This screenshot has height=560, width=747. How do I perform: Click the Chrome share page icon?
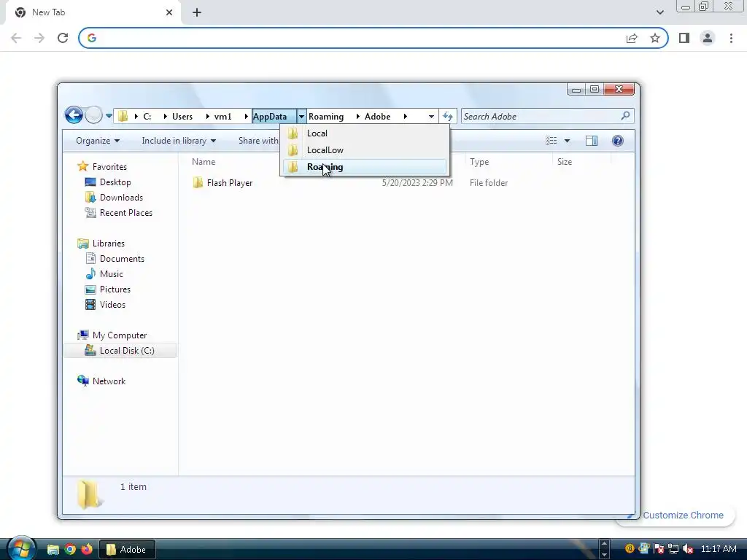632,38
